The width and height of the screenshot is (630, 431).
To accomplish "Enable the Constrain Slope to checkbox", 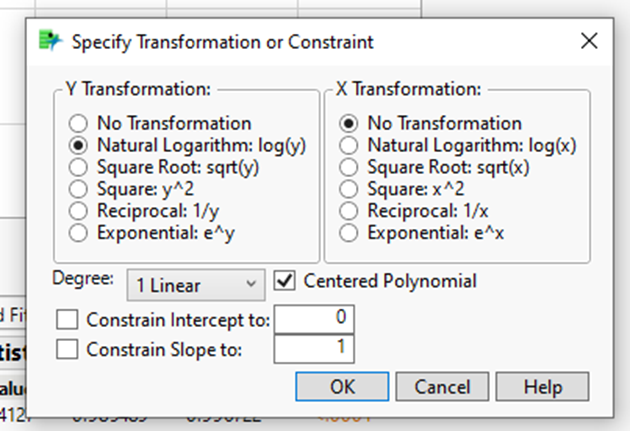I will [69, 349].
